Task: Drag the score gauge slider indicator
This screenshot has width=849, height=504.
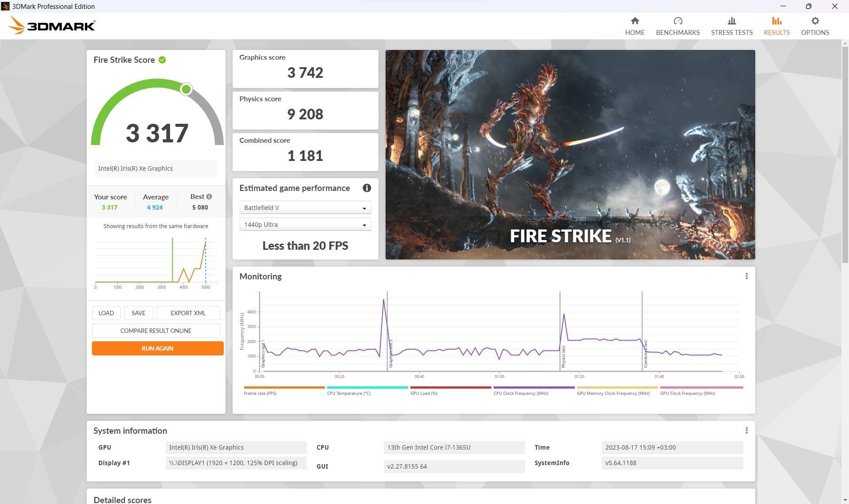Action: click(187, 89)
